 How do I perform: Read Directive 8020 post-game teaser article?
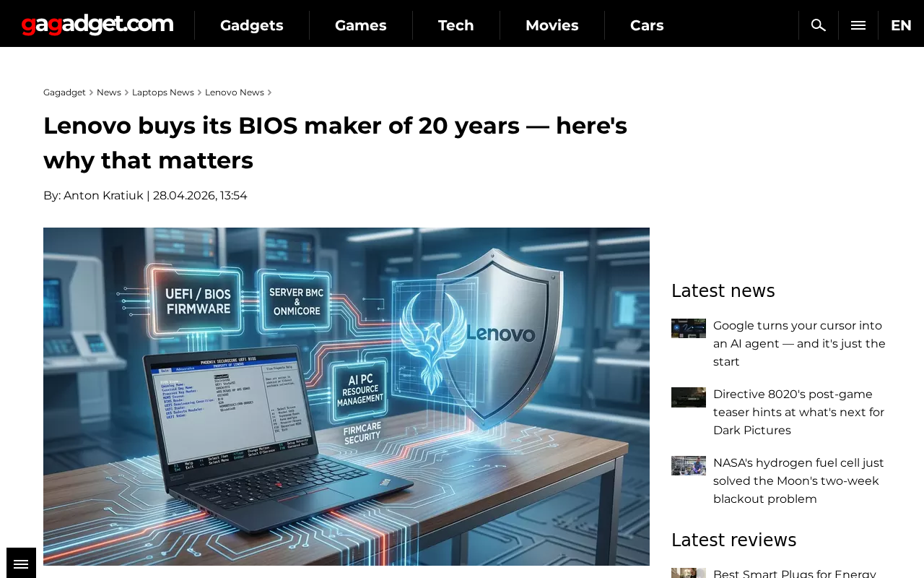[800, 413]
